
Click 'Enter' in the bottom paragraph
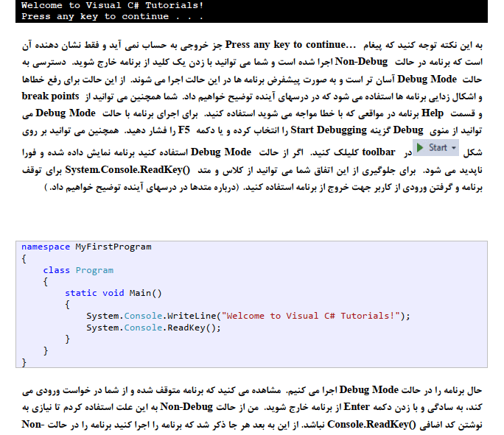tap(357, 407)
